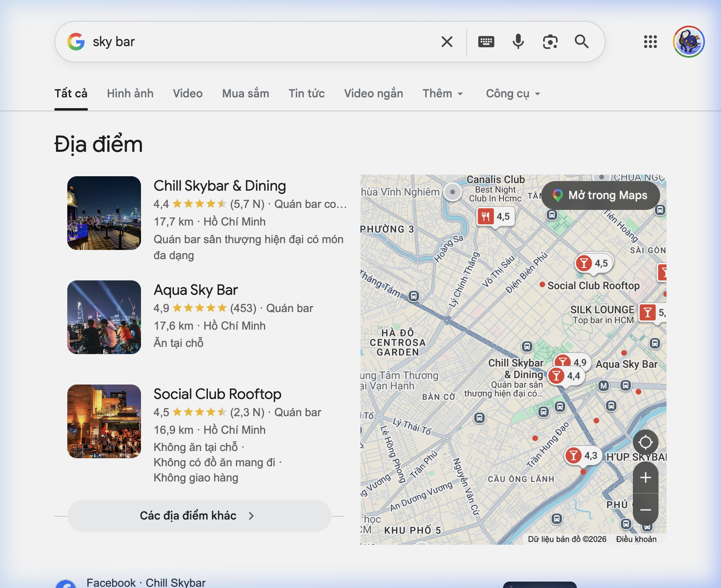The height and width of the screenshot is (588, 721).
Task: Start voice search with the microphone
Action: 518,42
